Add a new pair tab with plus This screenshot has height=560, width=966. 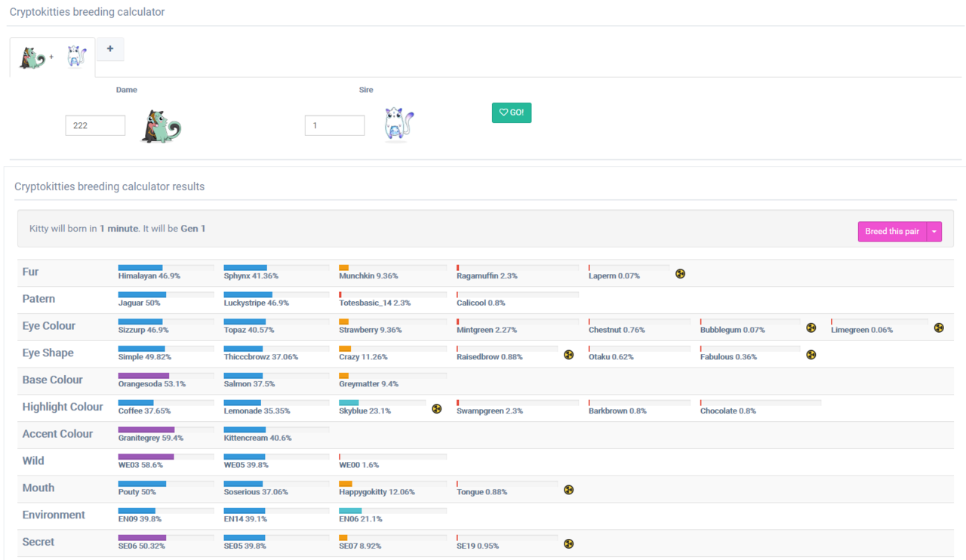(110, 49)
